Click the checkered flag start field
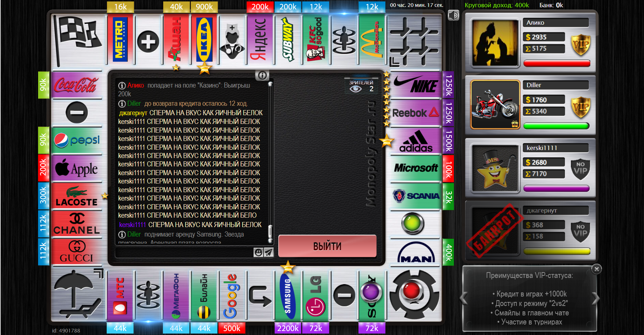The image size is (644, 335). (77, 40)
